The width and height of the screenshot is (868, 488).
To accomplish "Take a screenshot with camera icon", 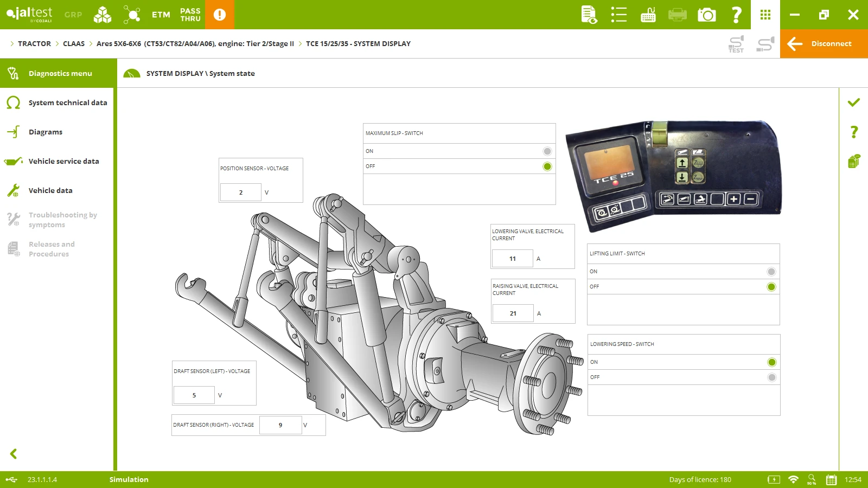I will (x=707, y=15).
